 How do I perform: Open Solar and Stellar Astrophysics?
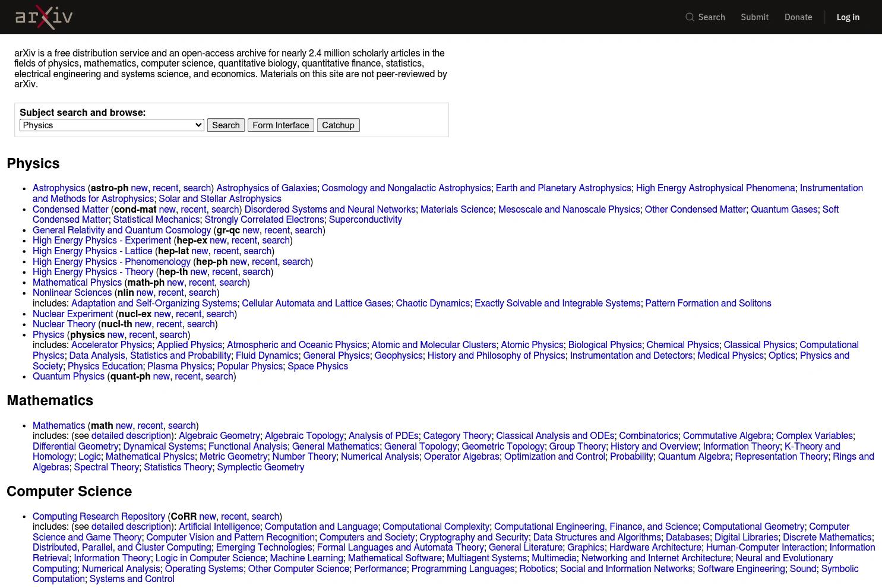[220, 199]
